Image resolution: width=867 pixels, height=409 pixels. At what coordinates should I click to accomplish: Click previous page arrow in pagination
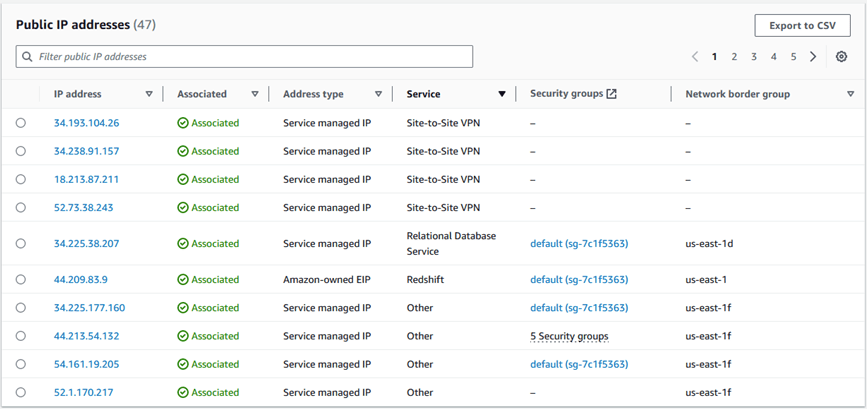click(695, 57)
